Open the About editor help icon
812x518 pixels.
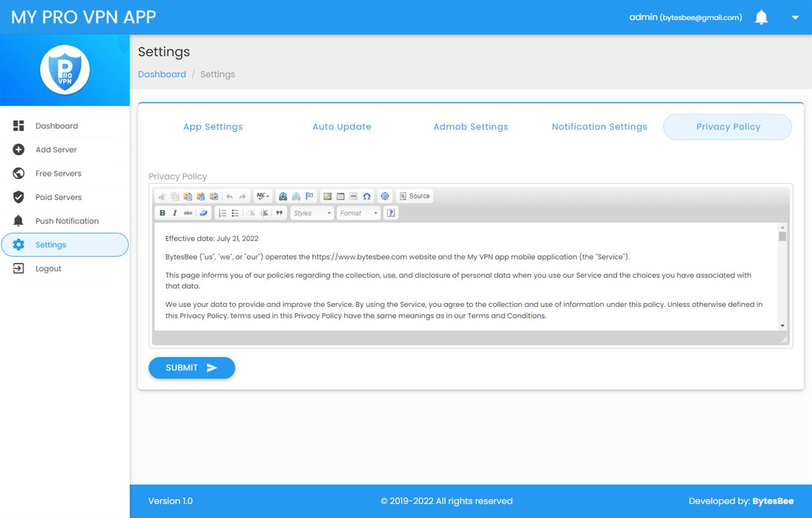coord(391,214)
